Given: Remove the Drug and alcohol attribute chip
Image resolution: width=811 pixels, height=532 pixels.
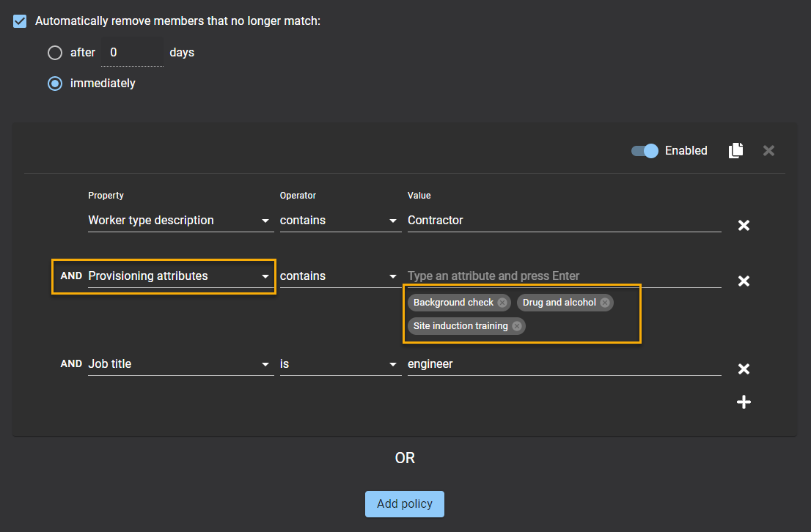Looking at the screenshot, I should pyautogui.click(x=604, y=303).
